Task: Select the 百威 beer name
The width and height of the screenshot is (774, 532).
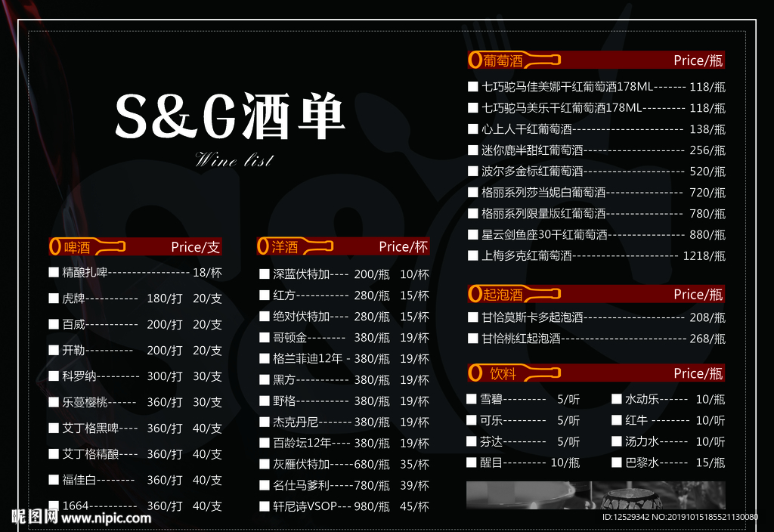Action: (73, 324)
